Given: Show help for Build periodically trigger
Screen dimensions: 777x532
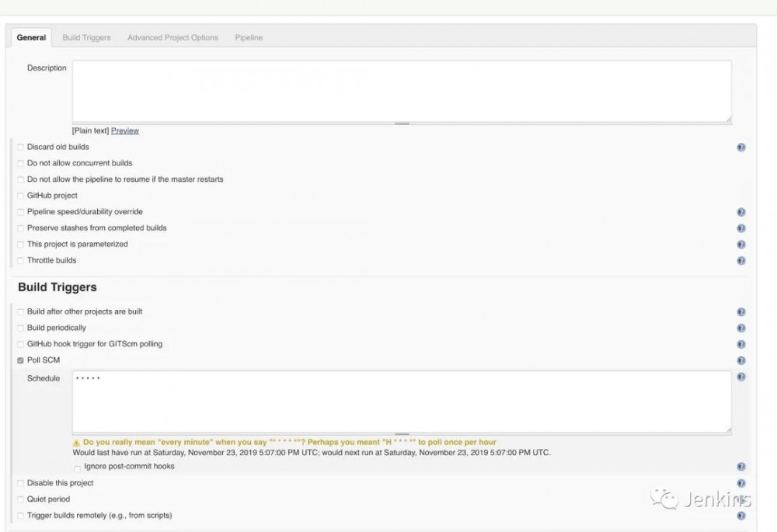Looking at the screenshot, I should tap(741, 329).
